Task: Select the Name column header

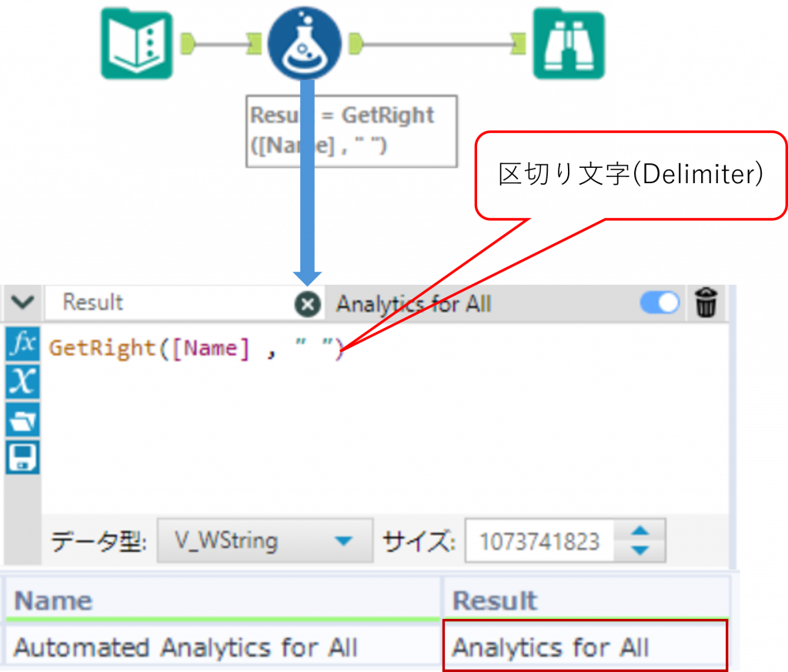Action: click(x=223, y=601)
